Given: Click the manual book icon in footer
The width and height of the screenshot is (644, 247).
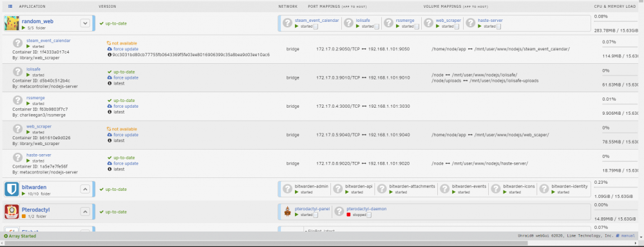Looking at the screenshot, I should click(x=618, y=236).
